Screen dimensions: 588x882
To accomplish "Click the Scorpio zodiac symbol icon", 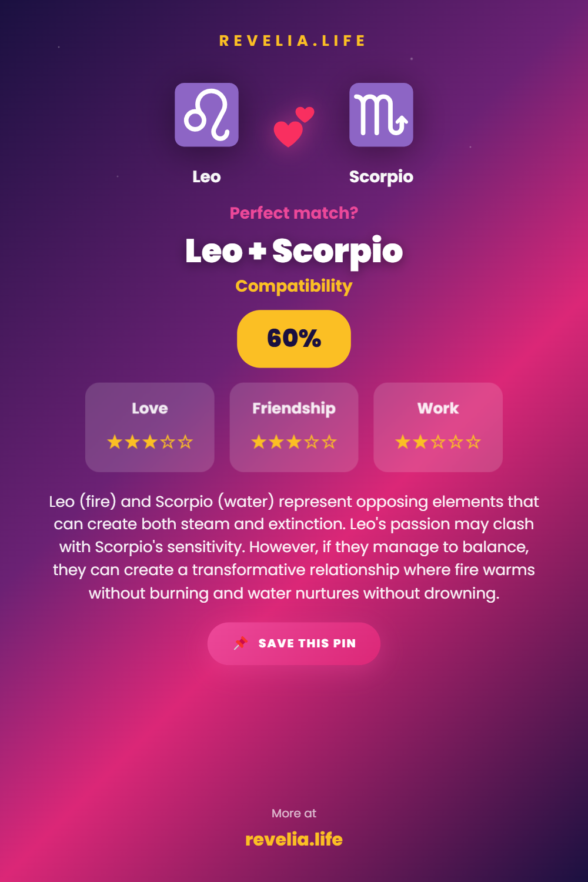I will 381,115.
